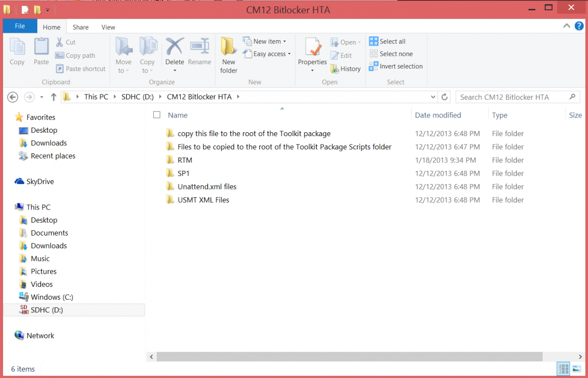The image size is (588, 378).
Task: Click SDHC (D:) in the address path
Action: [x=138, y=97]
